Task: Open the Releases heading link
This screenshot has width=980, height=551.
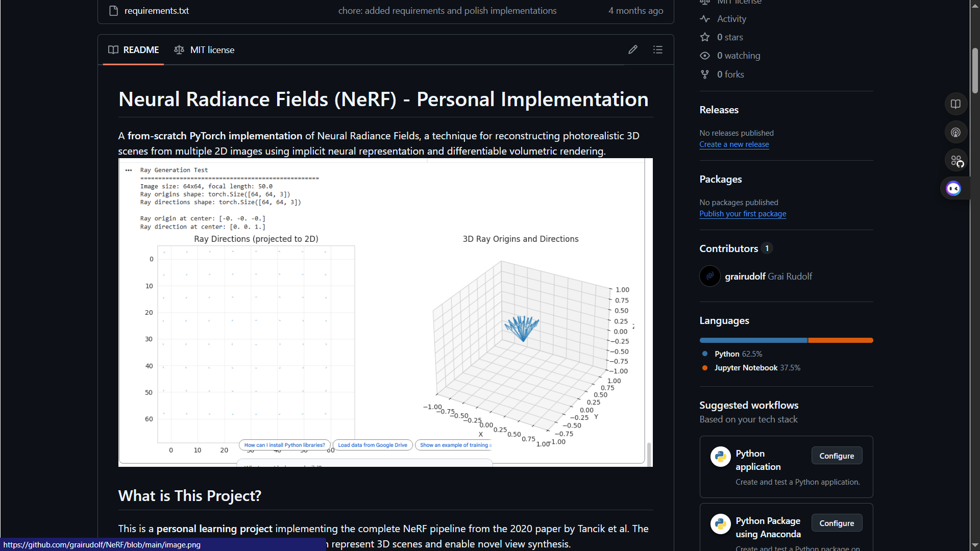Action: 719,110
